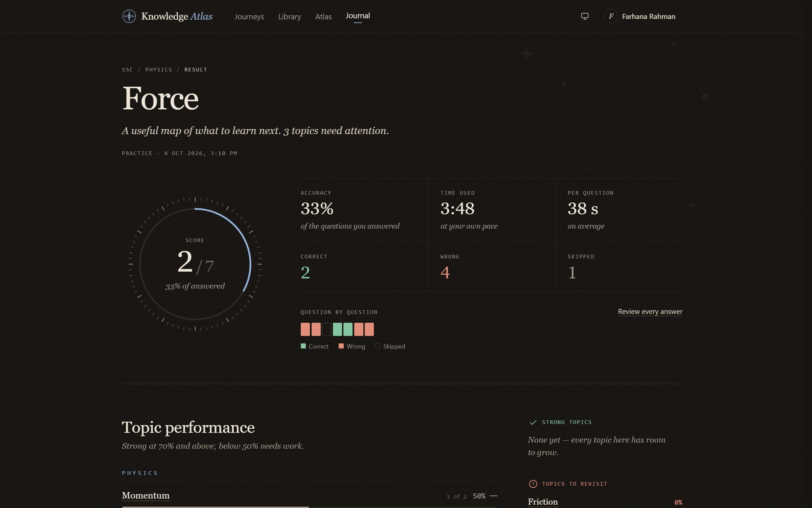This screenshot has width=812, height=508.
Task: Click the Topic performance heading
Action: (x=188, y=427)
